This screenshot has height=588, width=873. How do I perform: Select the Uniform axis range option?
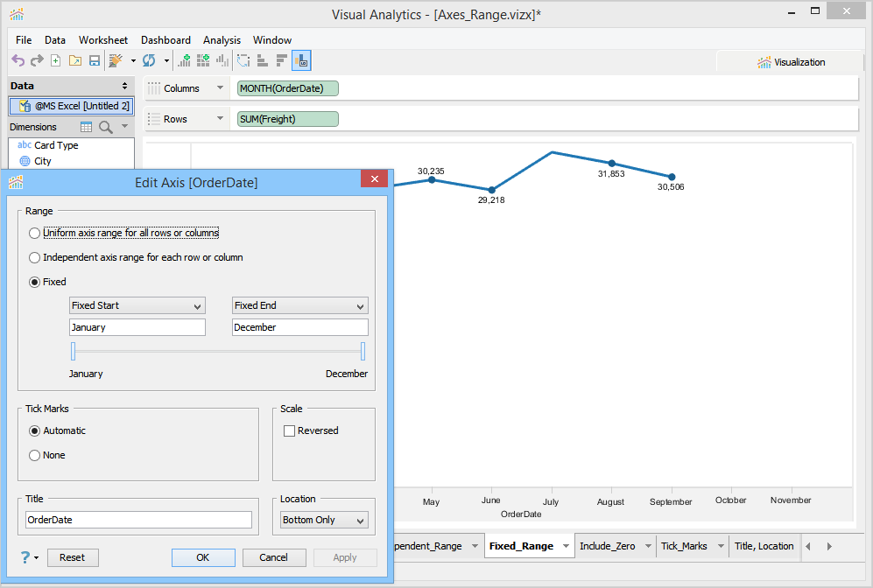tap(35, 234)
